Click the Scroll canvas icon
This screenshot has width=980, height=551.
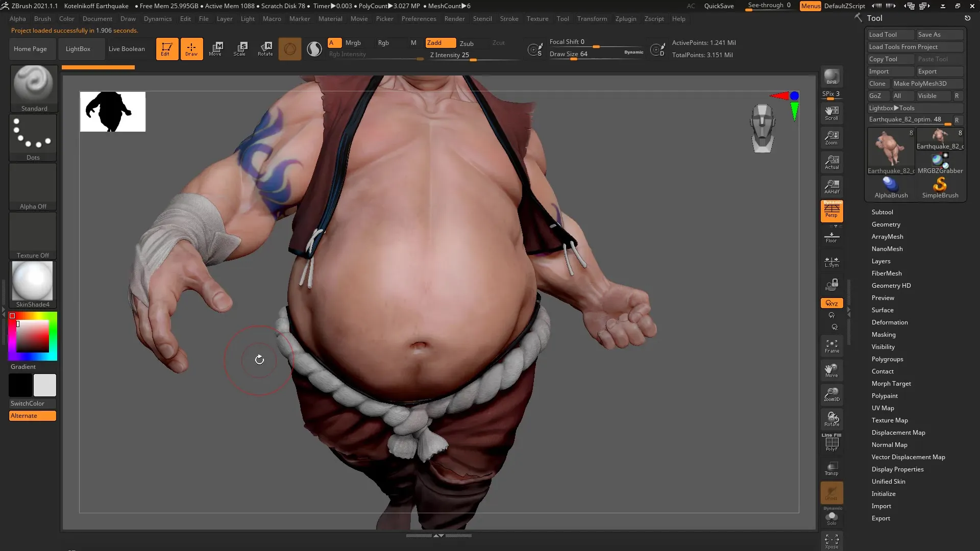(x=831, y=113)
